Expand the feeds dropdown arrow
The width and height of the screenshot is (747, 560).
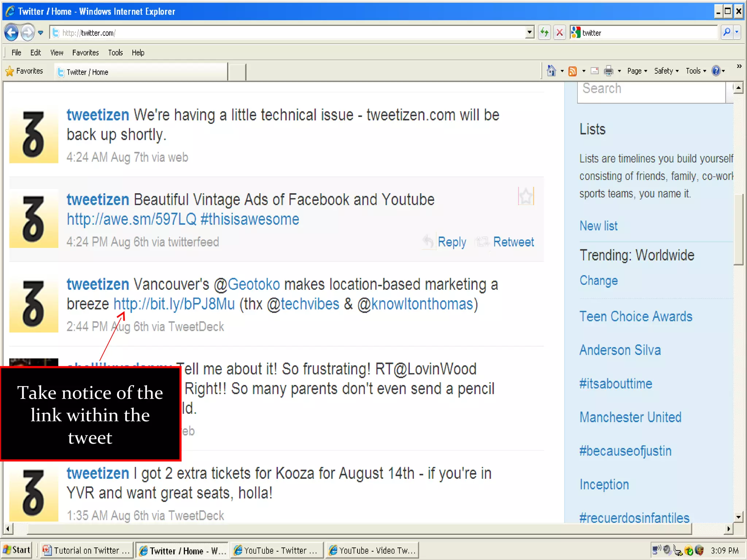click(584, 71)
